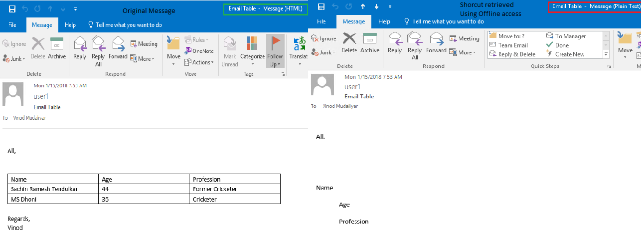Open the Quick Steps dialog launcher

[x=609, y=66]
